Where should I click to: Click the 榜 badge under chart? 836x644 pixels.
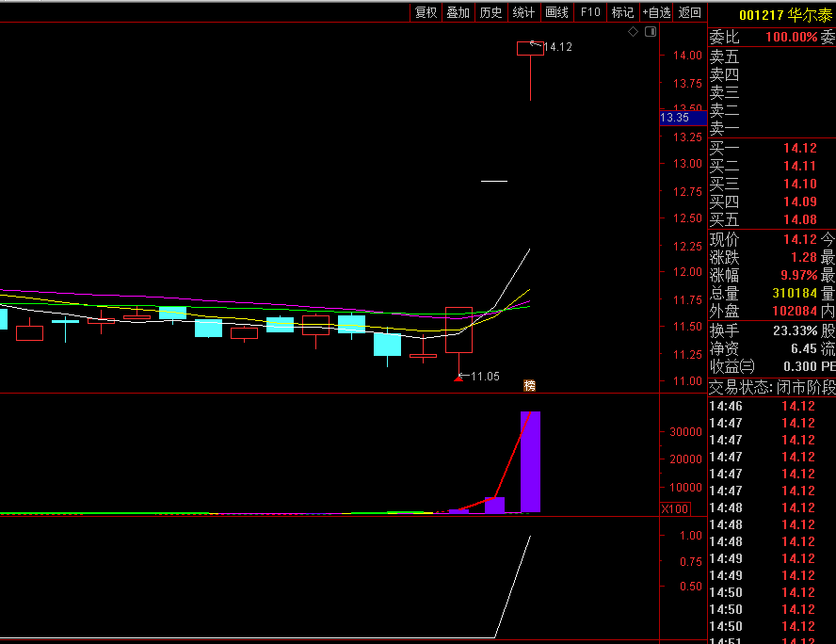click(x=529, y=385)
